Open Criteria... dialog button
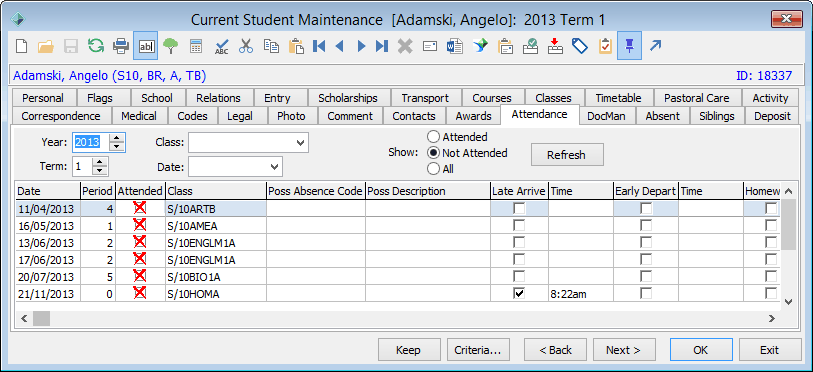 (x=478, y=350)
